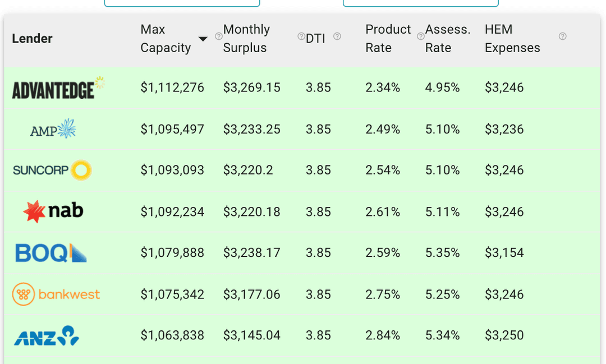This screenshot has height=364, width=606.
Task: Open the BOQ lender logo
Action: click(x=50, y=253)
